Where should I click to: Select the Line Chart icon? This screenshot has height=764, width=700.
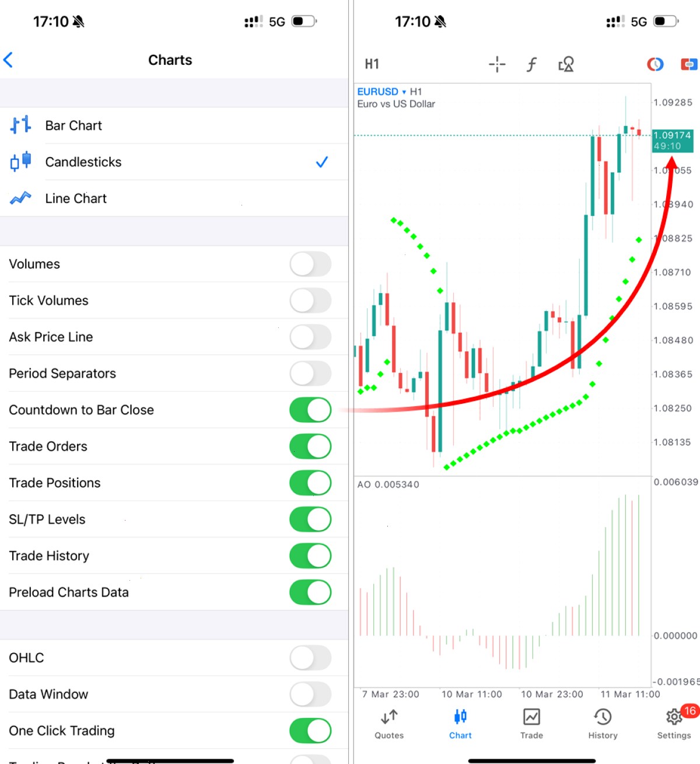click(x=20, y=198)
